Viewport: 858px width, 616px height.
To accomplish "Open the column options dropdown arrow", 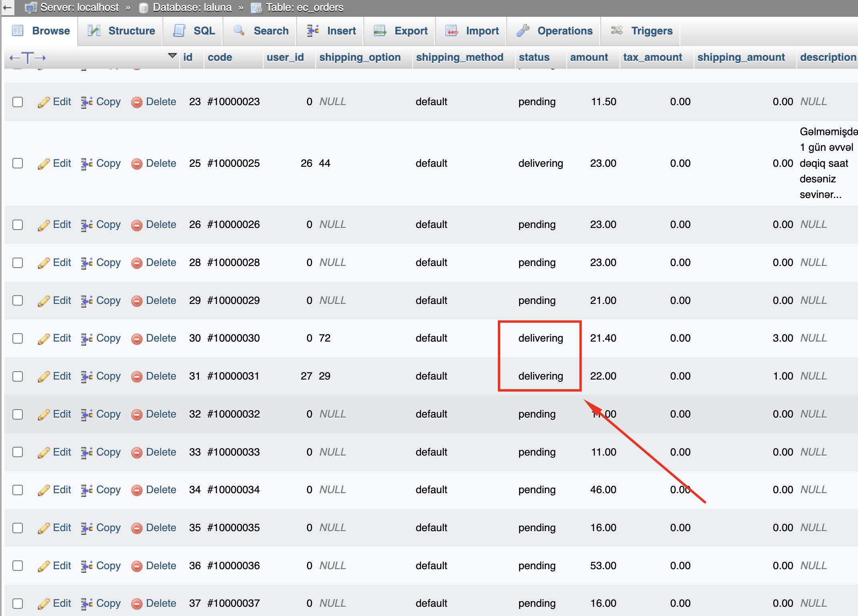I will click(172, 56).
